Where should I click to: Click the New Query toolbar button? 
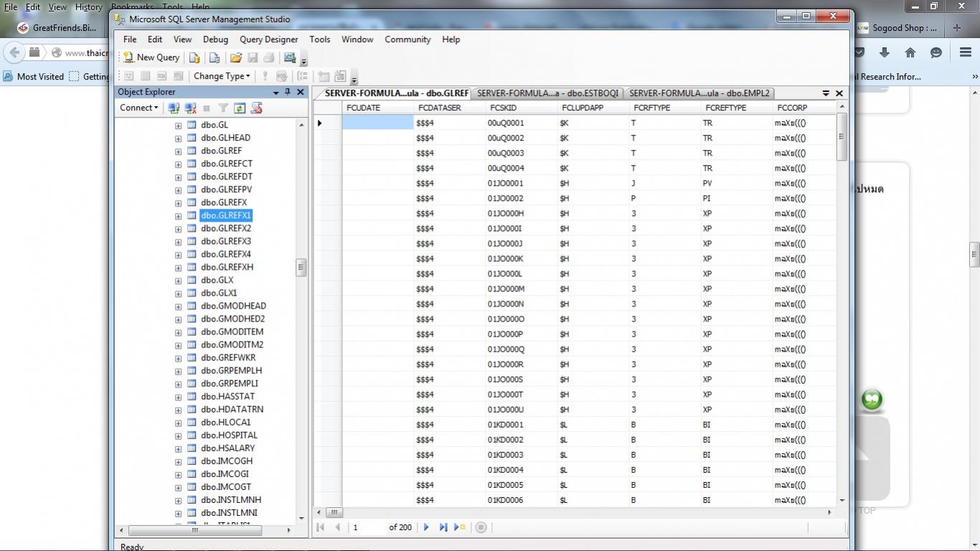pyautogui.click(x=151, y=57)
